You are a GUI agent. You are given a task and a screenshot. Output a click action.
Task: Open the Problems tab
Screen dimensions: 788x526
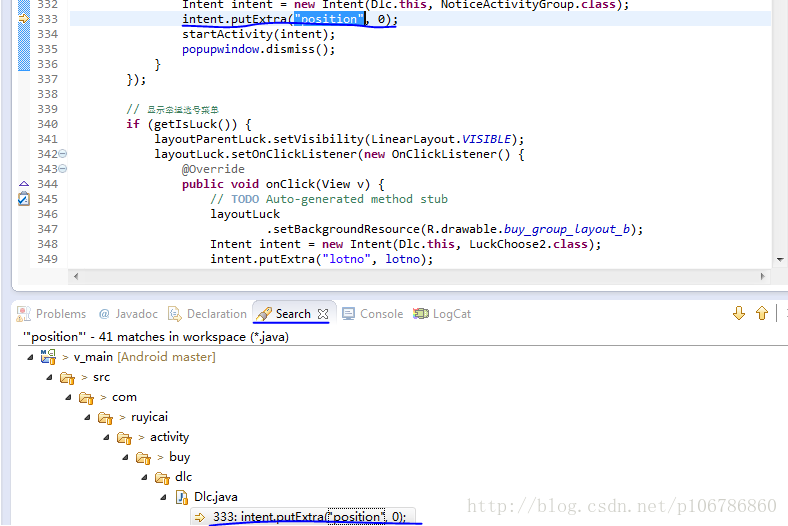[51, 314]
